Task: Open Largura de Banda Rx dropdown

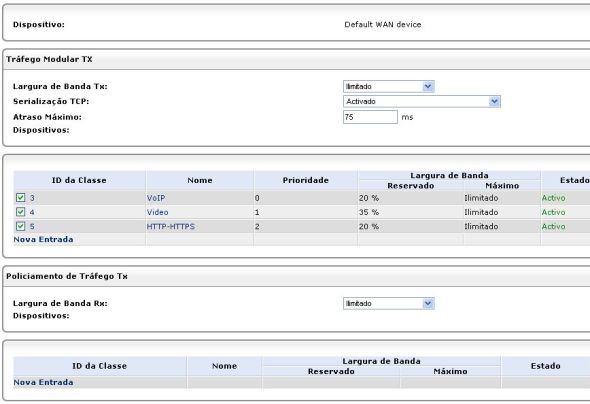Action: pos(389,304)
